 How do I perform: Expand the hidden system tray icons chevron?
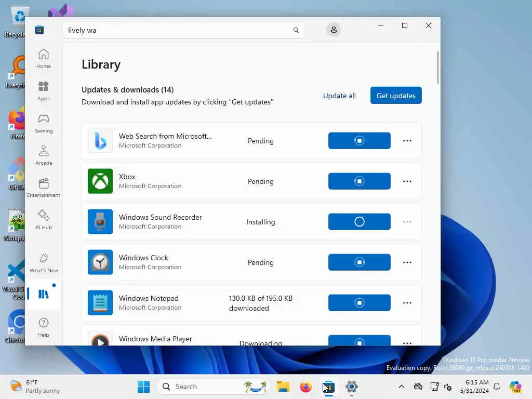coord(402,387)
